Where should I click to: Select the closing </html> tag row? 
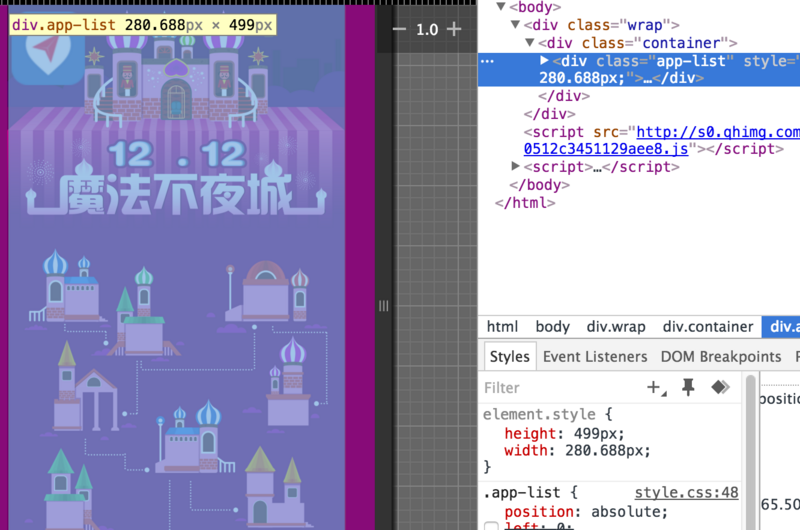(525, 203)
